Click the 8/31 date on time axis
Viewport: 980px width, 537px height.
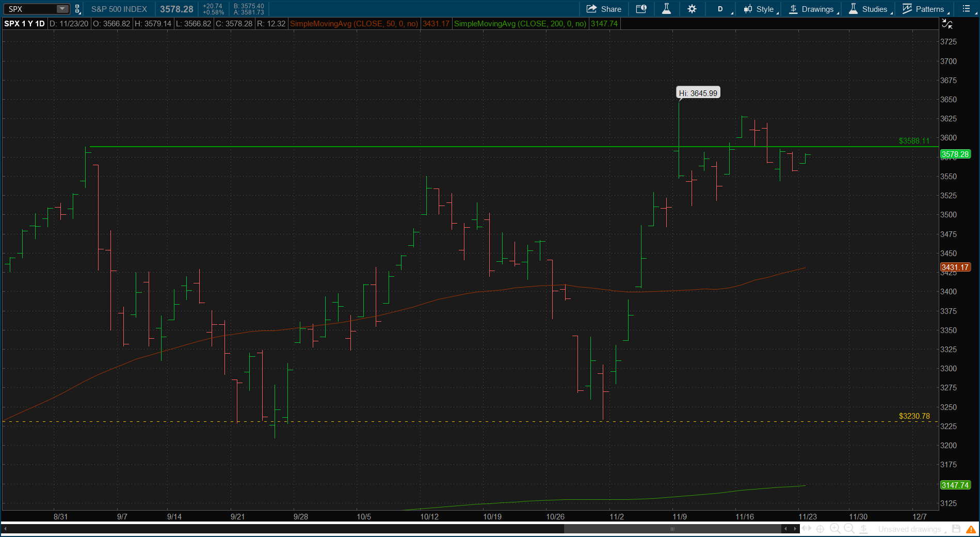(60, 516)
